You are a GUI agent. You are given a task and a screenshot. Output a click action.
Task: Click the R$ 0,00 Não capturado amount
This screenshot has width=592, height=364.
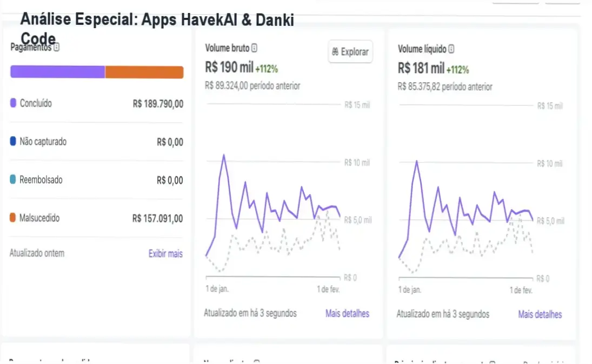point(170,142)
